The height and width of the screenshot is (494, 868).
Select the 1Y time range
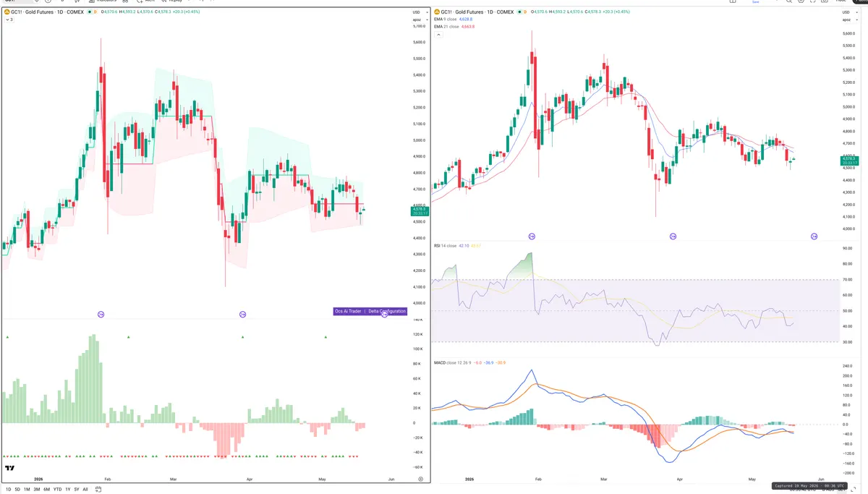tap(68, 490)
